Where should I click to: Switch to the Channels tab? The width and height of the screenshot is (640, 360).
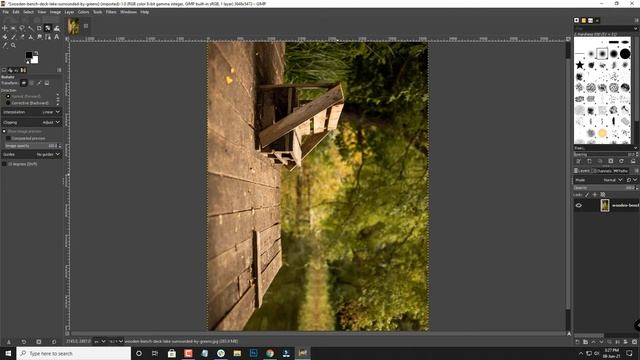click(x=603, y=171)
